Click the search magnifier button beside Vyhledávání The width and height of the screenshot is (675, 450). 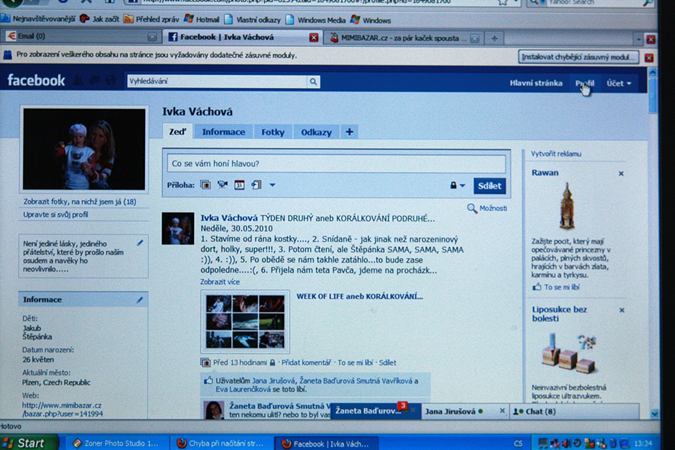313,81
